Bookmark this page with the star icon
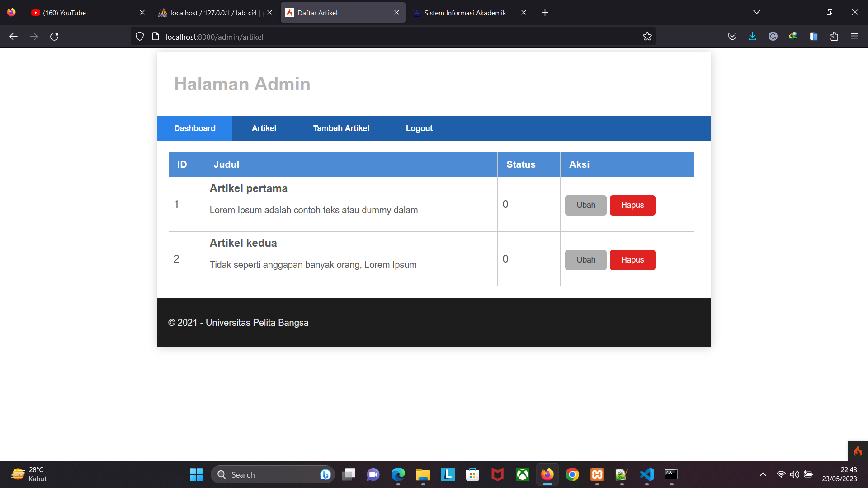 point(647,36)
